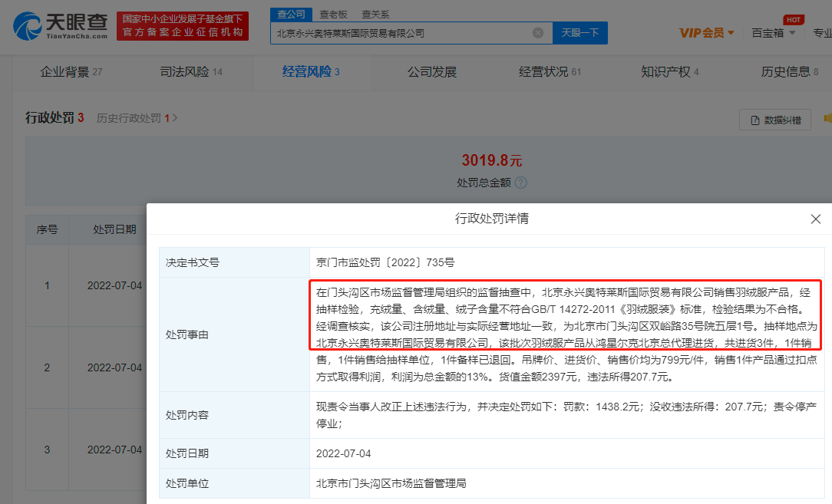Viewport: 832px width, 504px height.
Task: Clear the search box text
Action: [538, 33]
